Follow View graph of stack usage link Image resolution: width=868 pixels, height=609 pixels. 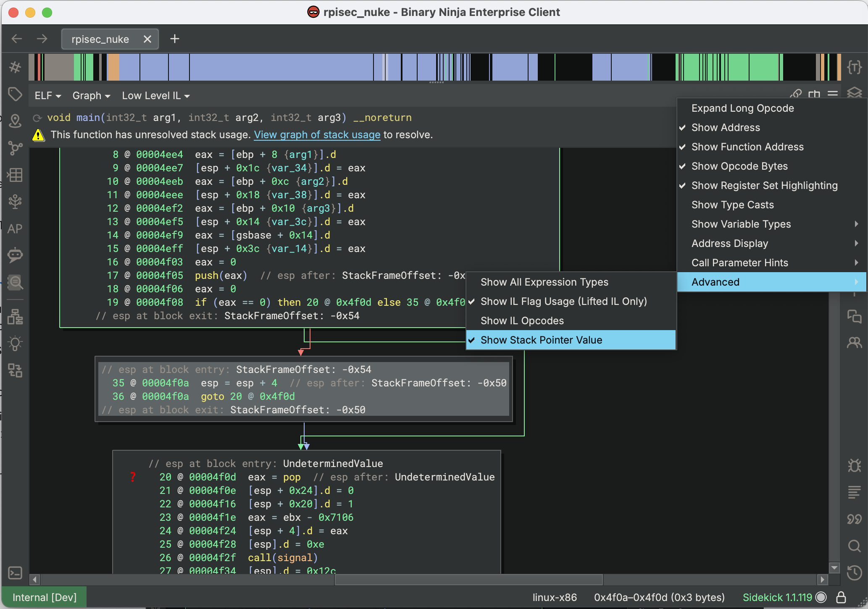point(317,135)
